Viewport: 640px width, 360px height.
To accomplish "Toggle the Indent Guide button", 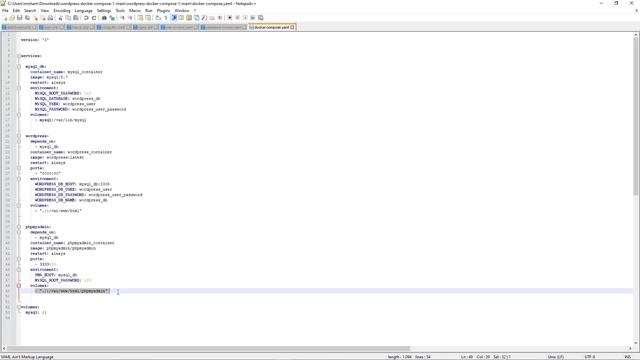I will (173, 18).
